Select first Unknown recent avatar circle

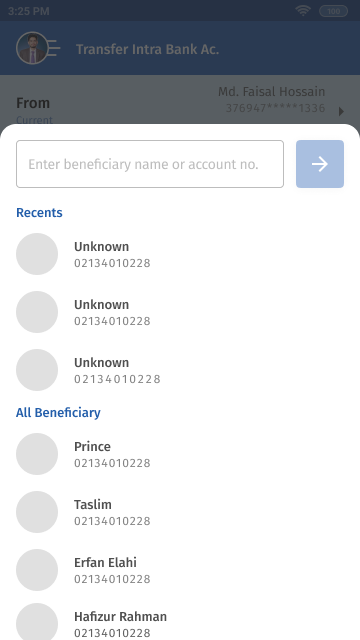37,254
